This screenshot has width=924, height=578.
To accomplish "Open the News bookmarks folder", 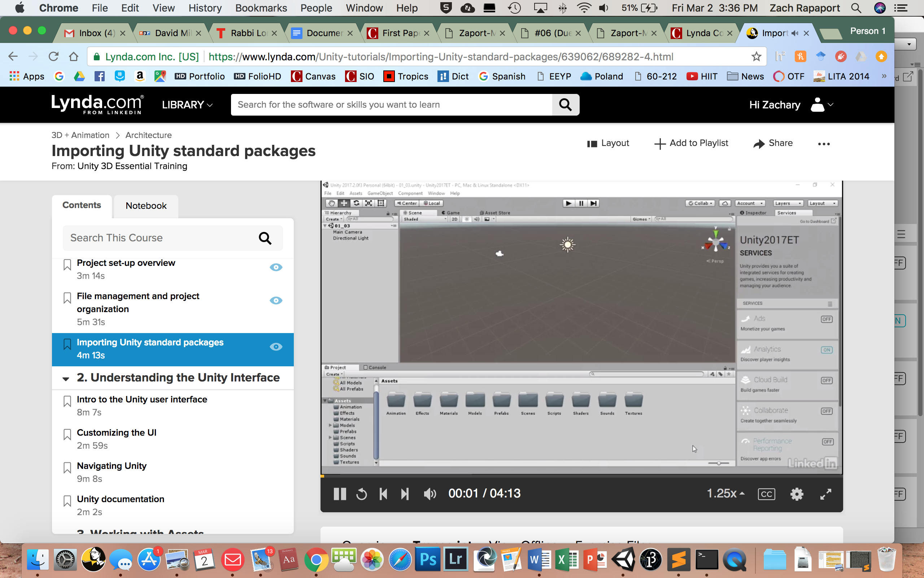I will pos(745,76).
